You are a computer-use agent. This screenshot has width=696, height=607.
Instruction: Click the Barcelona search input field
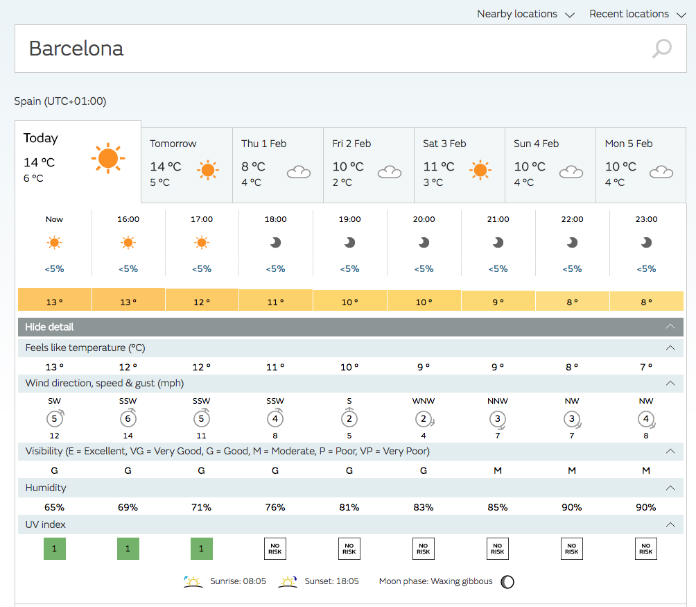point(330,49)
